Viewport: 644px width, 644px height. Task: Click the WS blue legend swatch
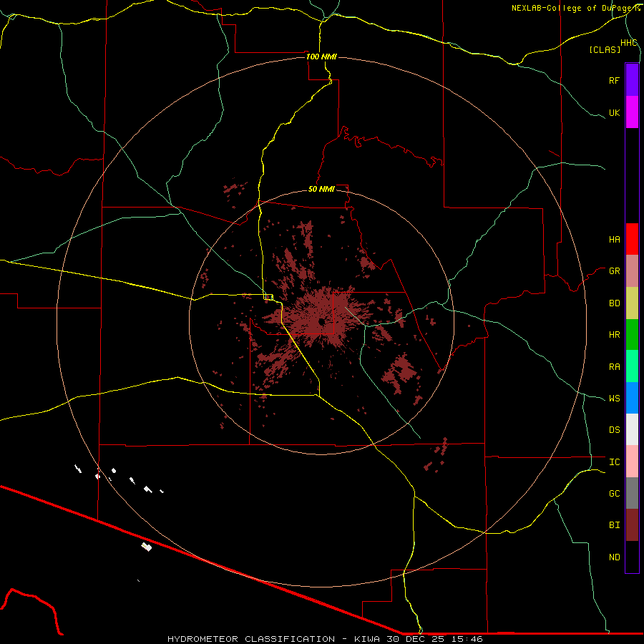coord(632,398)
